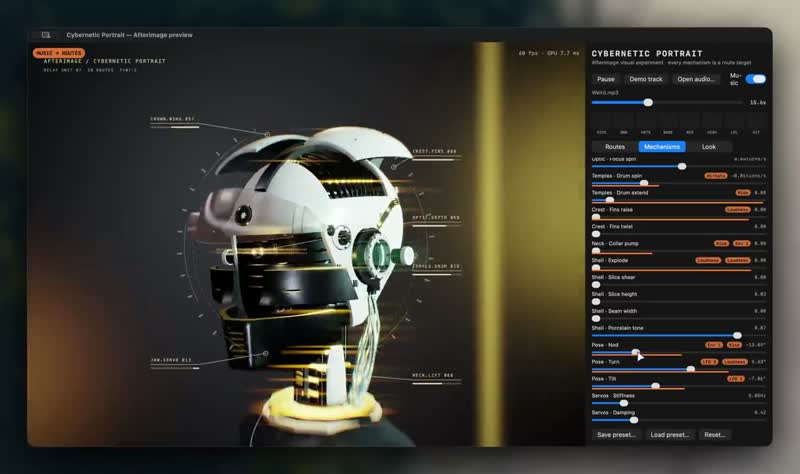Click the route badge on Temples Drum extend
This screenshot has height=474, width=800.
pyautogui.click(x=743, y=192)
